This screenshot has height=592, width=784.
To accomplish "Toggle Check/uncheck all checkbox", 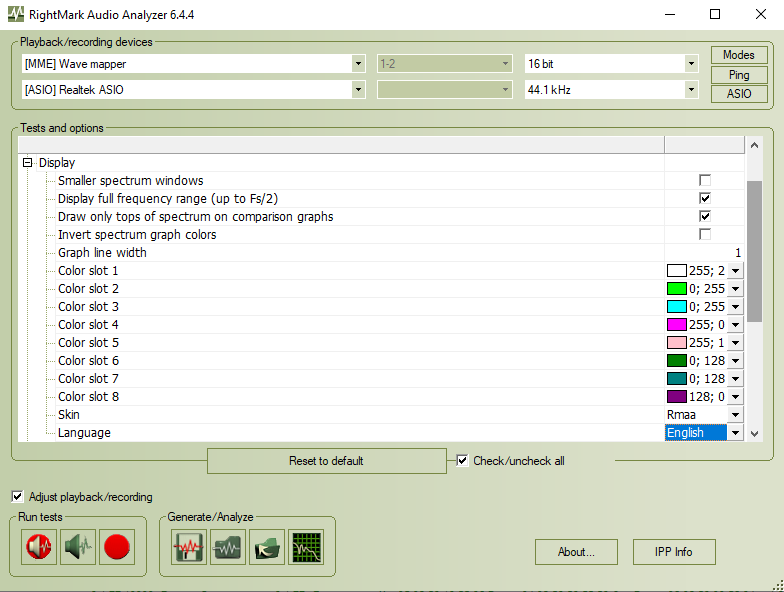I will [462, 460].
